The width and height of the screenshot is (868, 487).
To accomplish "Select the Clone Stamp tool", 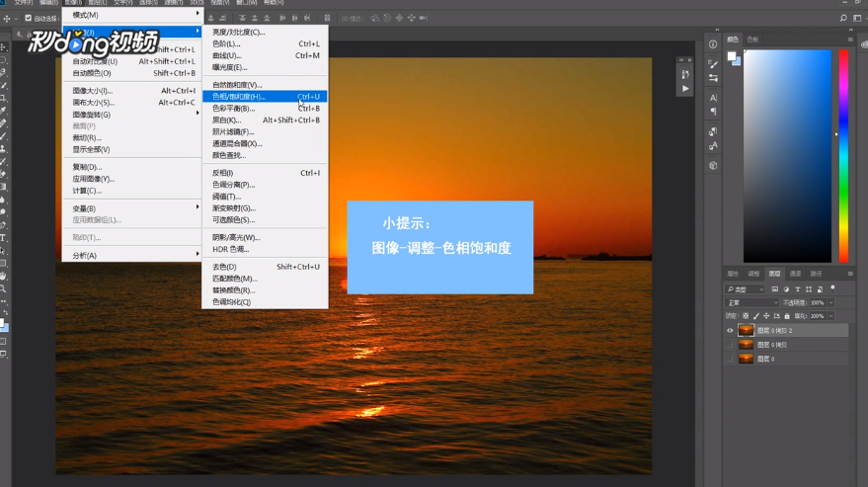I will tap(3, 148).
